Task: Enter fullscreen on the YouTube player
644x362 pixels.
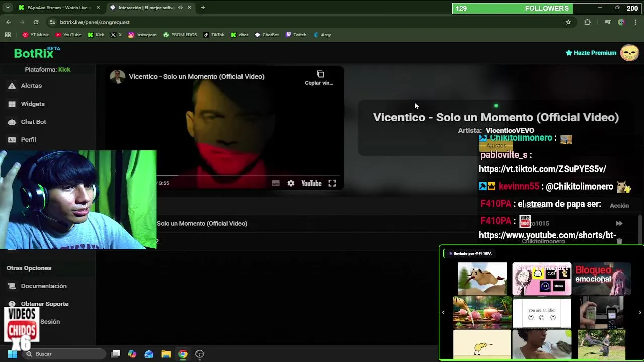Action: pyautogui.click(x=332, y=183)
